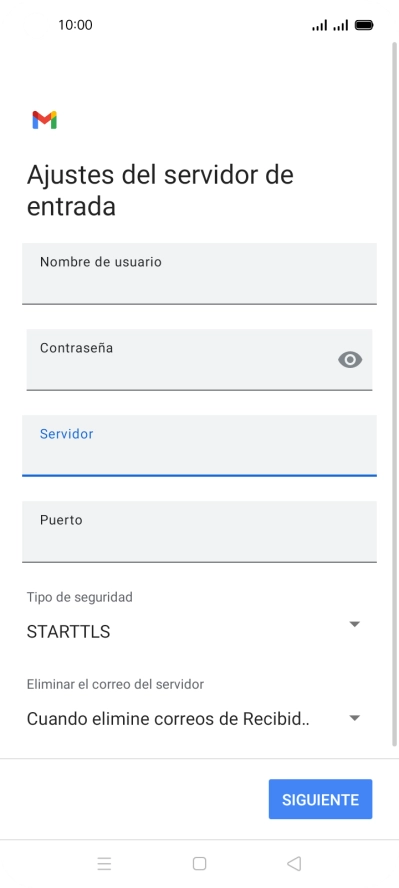Tap the Ajustes del servidor de entrada heading
The image size is (399, 888).
(x=160, y=190)
